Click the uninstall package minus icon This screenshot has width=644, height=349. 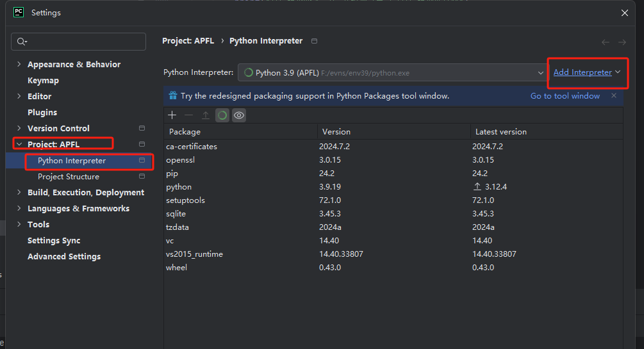(188, 115)
